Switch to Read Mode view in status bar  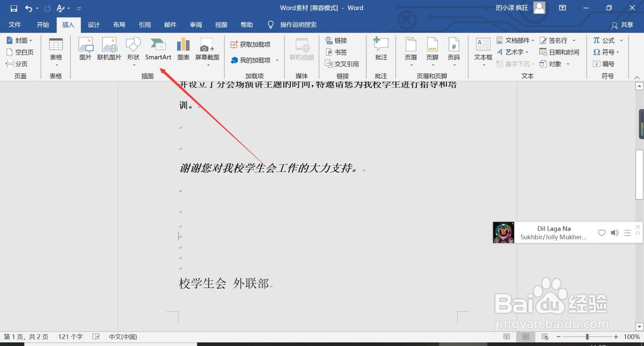click(507, 337)
